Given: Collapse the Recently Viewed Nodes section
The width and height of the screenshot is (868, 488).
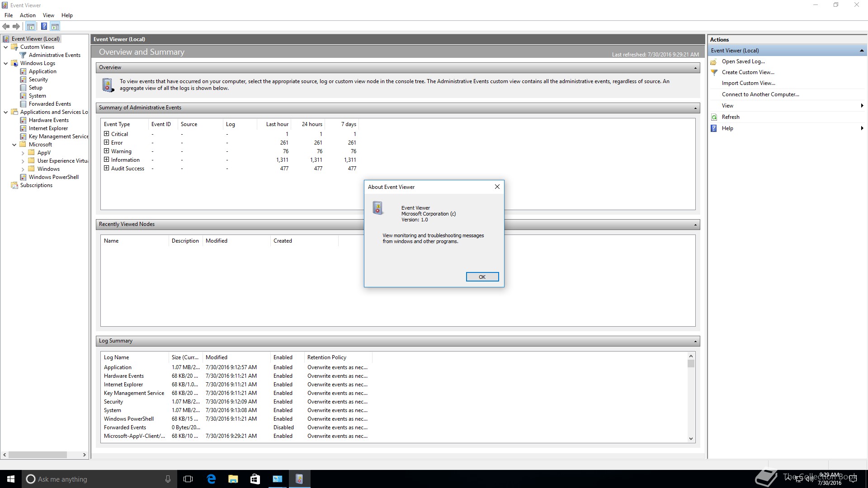Looking at the screenshot, I should coord(695,225).
